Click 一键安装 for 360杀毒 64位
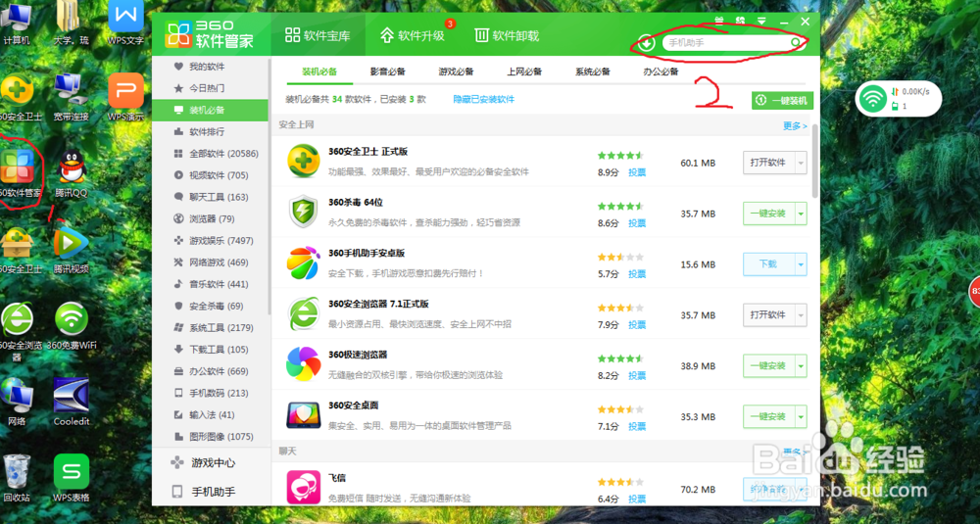 (x=768, y=214)
